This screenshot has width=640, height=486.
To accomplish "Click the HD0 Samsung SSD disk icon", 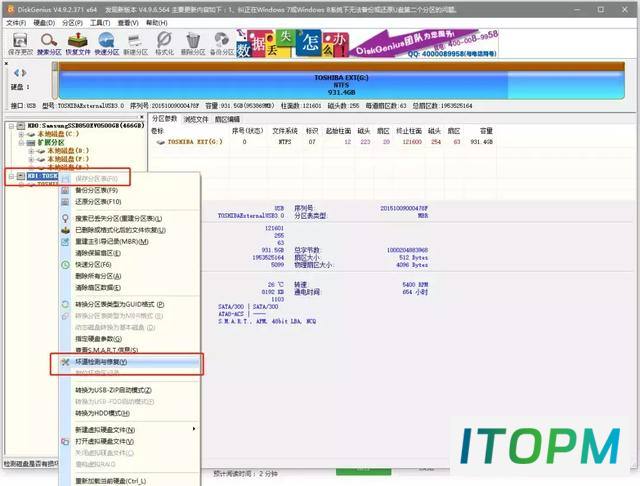I will [21, 126].
